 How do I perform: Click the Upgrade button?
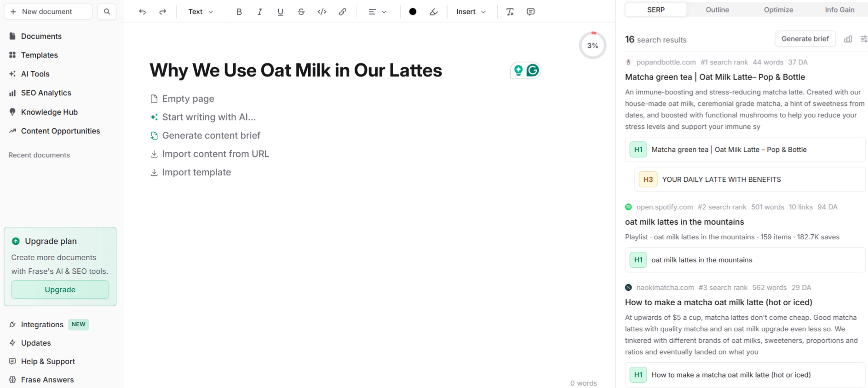tap(60, 290)
